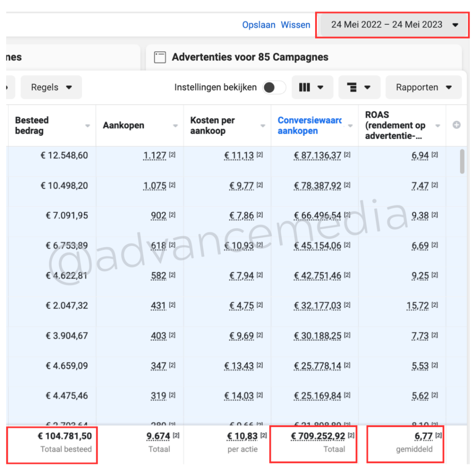
Task: Expand the Regels dropdown
Action: pyautogui.click(x=51, y=87)
